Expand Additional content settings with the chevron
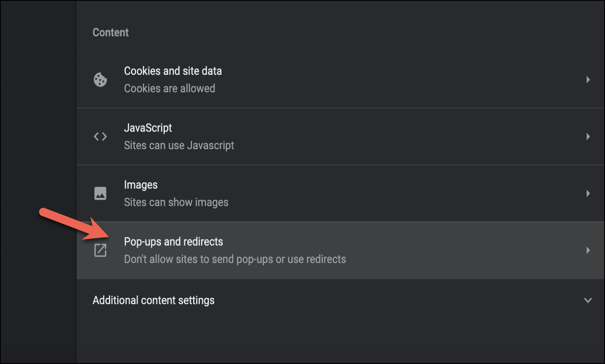Image resolution: width=605 pixels, height=364 pixels. [x=588, y=300]
